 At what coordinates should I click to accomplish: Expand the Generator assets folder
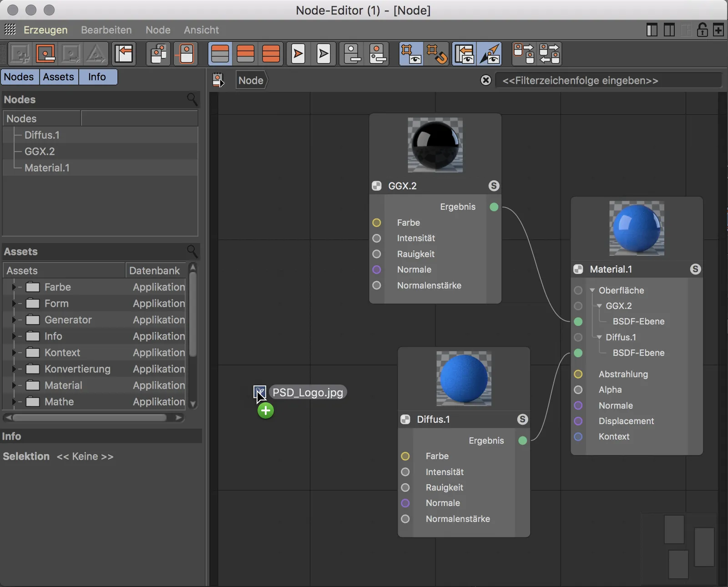[x=14, y=320]
